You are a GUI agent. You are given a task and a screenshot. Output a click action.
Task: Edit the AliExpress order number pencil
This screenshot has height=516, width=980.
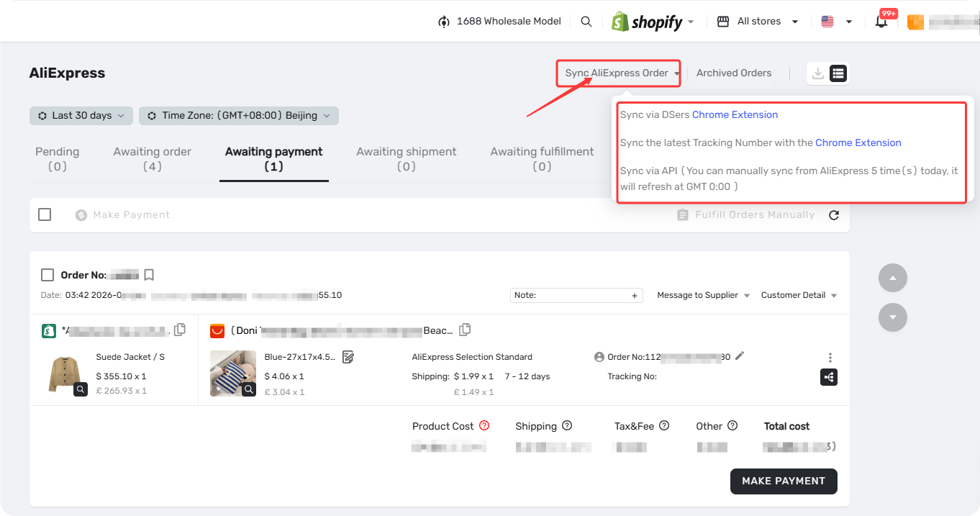pos(740,356)
